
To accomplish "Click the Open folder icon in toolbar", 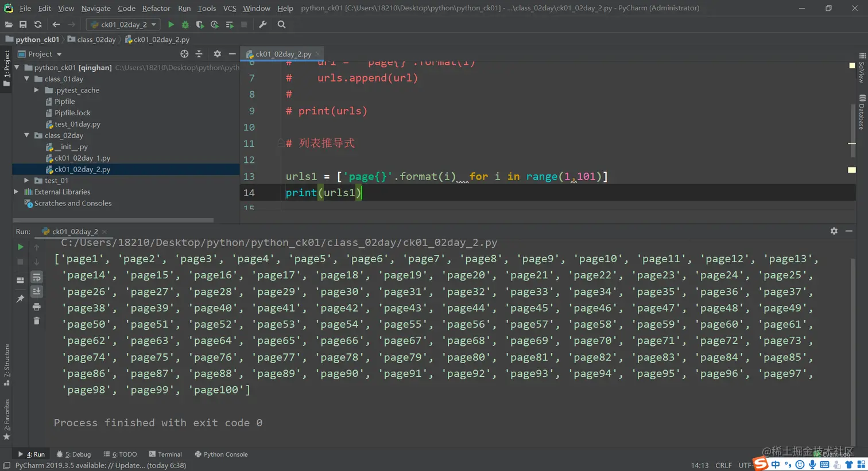I will pyautogui.click(x=9, y=25).
